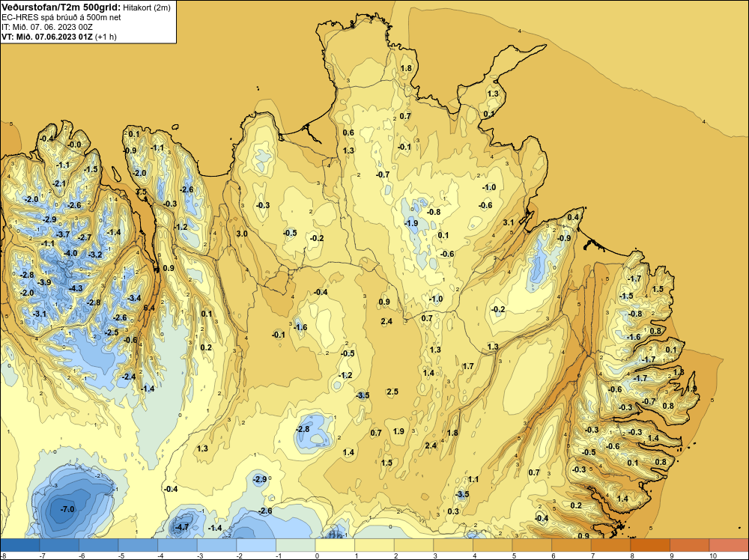Click the positive 0.3 temperature label
The height and width of the screenshot is (560, 749).
coord(453,511)
